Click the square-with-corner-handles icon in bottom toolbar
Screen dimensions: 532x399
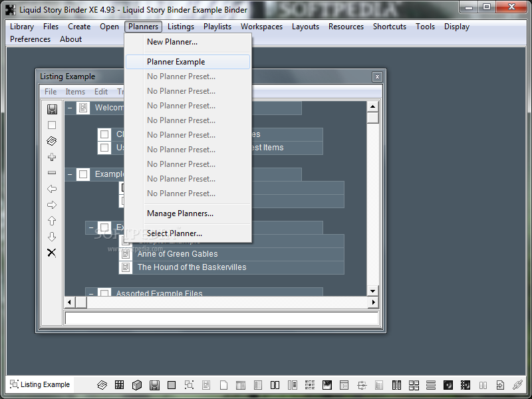click(x=189, y=385)
